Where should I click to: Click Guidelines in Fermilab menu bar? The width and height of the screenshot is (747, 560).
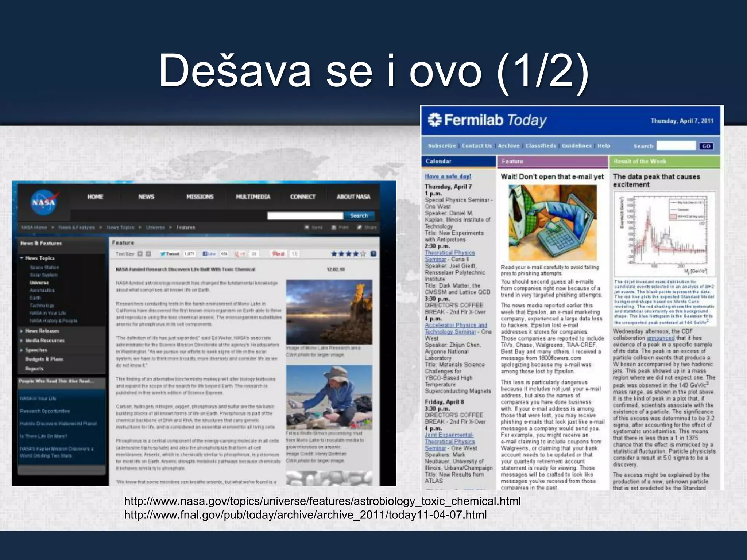(577, 146)
